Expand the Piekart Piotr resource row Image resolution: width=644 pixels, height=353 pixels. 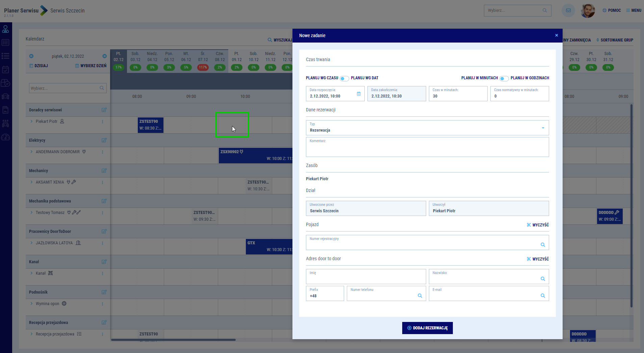click(x=31, y=121)
